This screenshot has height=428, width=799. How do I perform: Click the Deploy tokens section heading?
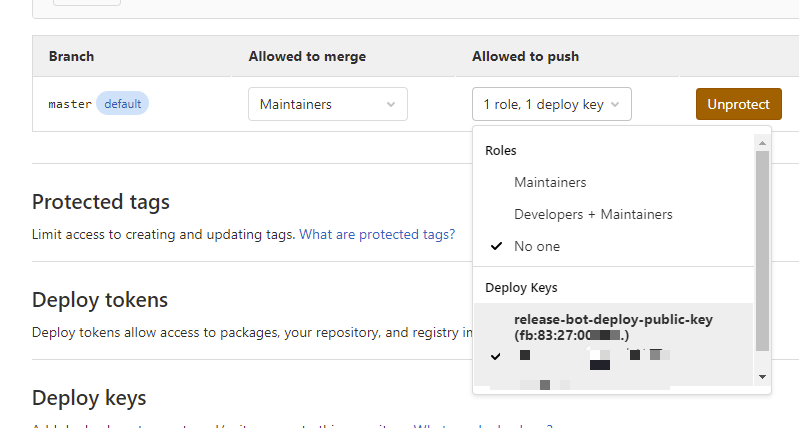pyautogui.click(x=100, y=300)
